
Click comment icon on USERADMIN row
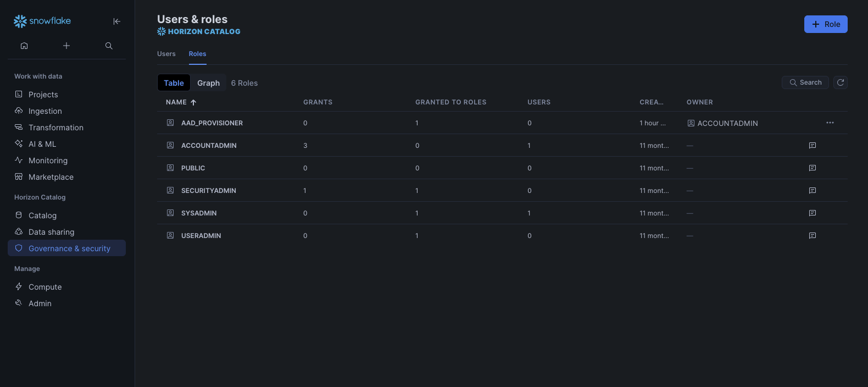(x=812, y=236)
